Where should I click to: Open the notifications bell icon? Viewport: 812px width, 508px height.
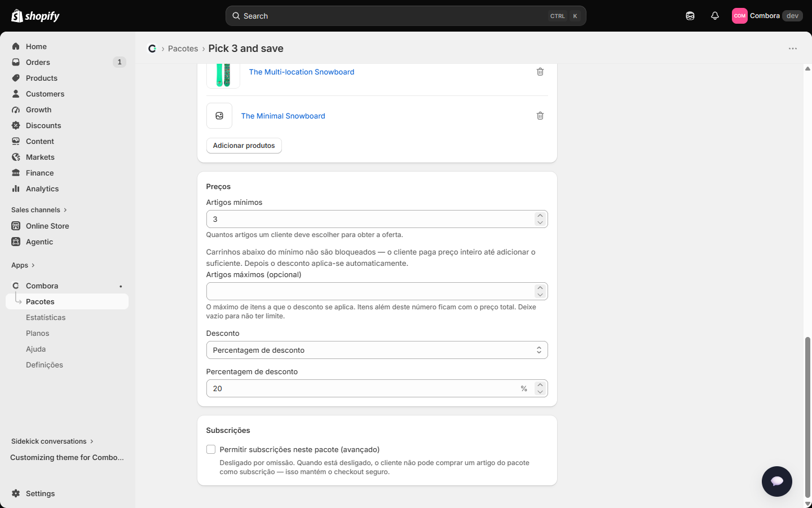[x=714, y=16]
